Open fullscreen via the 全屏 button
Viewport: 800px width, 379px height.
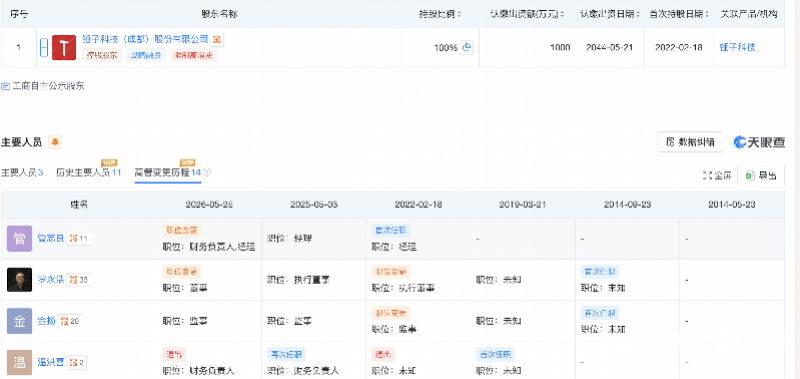(x=717, y=175)
